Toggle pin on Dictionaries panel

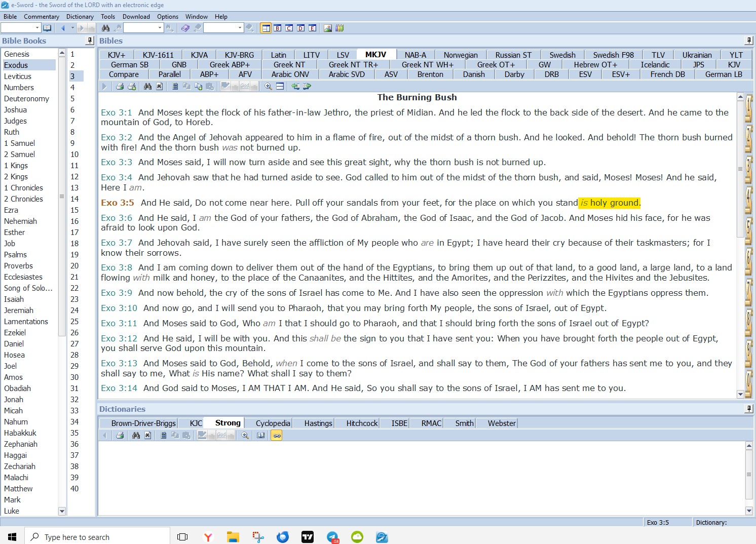pyautogui.click(x=748, y=409)
